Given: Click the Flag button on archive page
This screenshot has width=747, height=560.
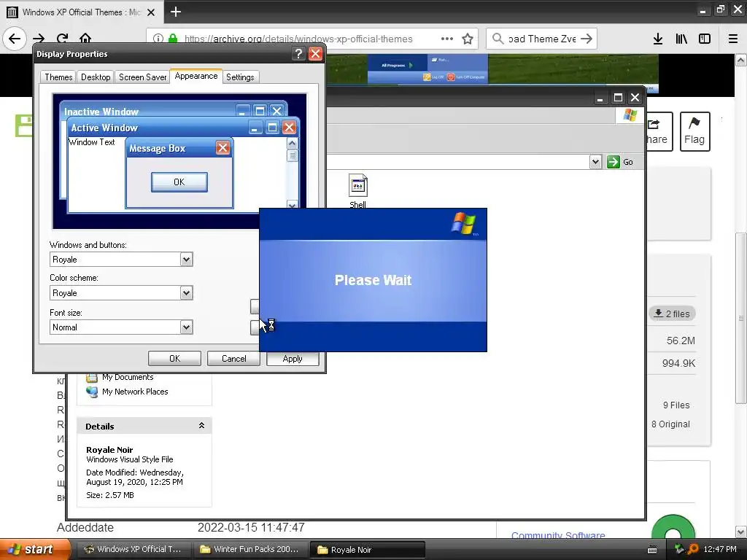Looking at the screenshot, I should (694, 131).
